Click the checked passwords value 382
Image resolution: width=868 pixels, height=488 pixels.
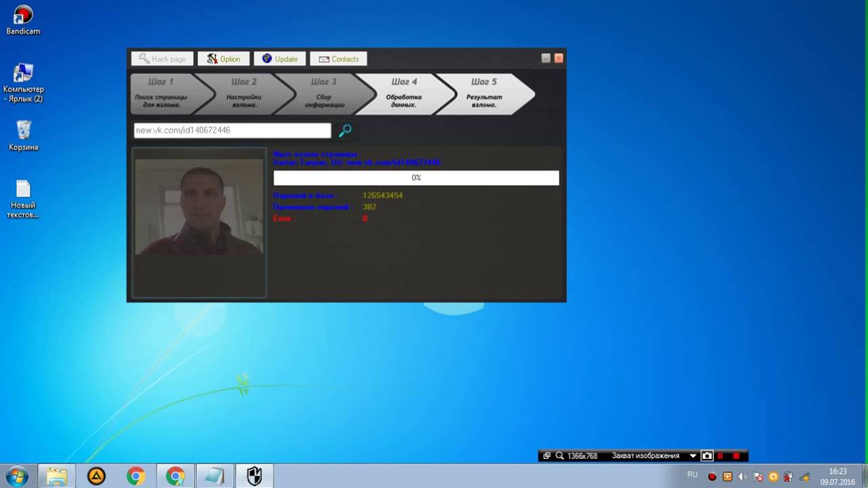coord(369,207)
